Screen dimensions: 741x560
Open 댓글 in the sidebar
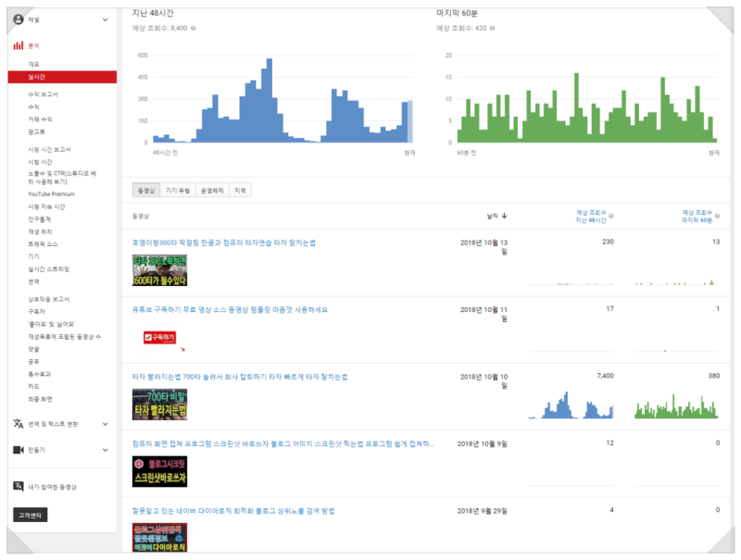tap(33, 349)
